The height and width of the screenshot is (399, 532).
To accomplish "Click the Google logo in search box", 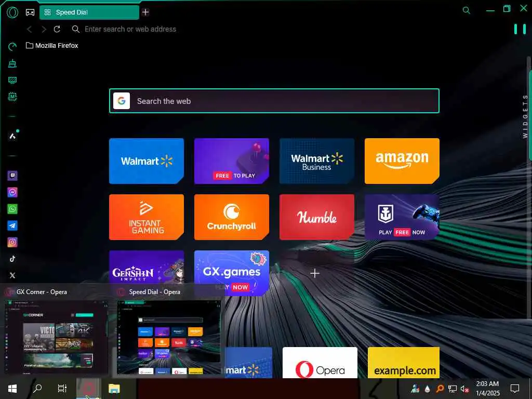I will [x=122, y=101].
